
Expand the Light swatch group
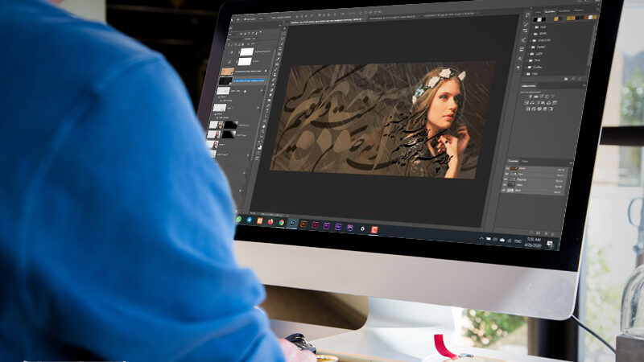tap(528, 54)
